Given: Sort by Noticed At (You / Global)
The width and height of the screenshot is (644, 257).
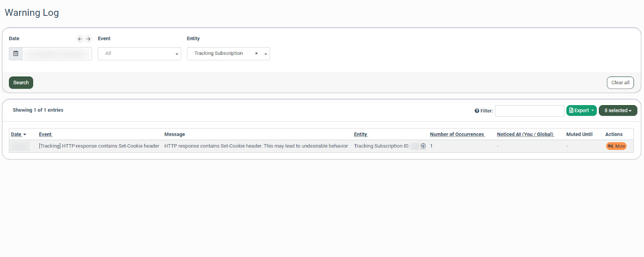Looking at the screenshot, I should point(525,135).
